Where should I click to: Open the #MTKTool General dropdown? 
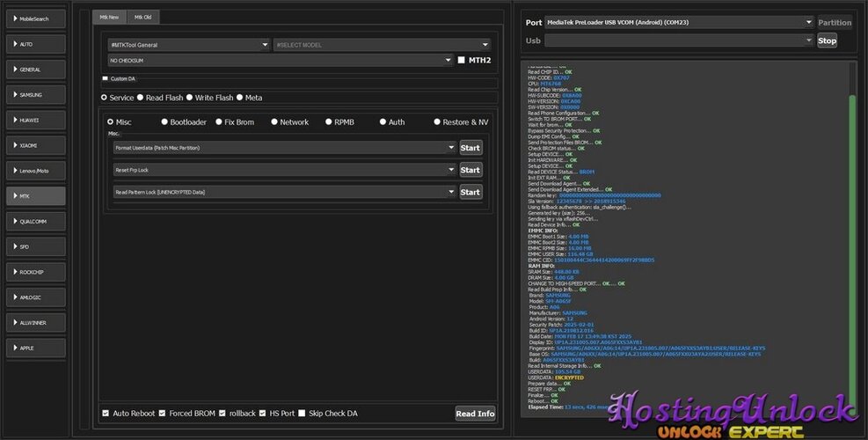click(x=189, y=45)
